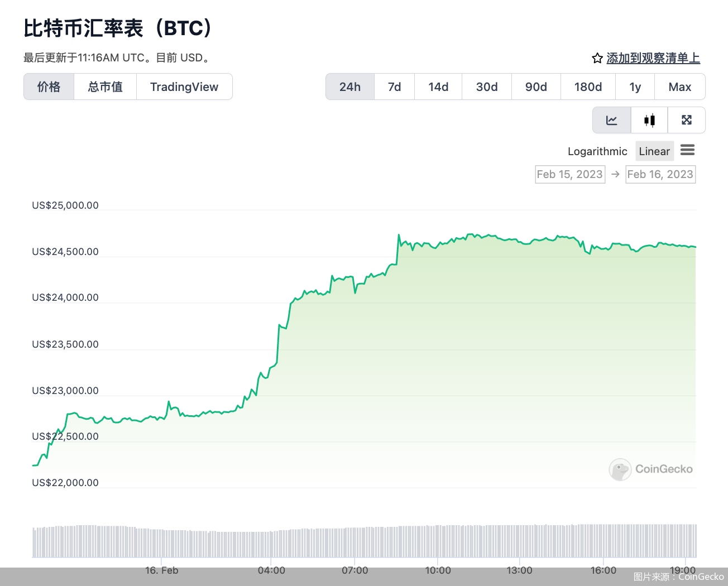The image size is (728, 586).
Task: Select the 7d range option
Action: coord(394,87)
